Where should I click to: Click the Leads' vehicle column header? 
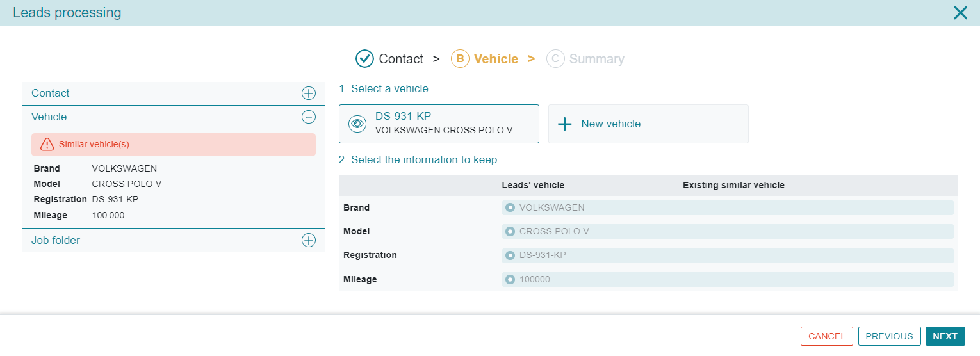[533, 185]
